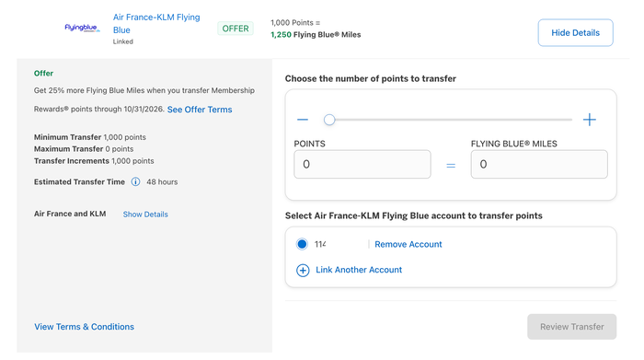This screenshot has height=360, width=644.
Task: Click the partial account number '114'
Action: pyautogui.click(x=320, y=244)
